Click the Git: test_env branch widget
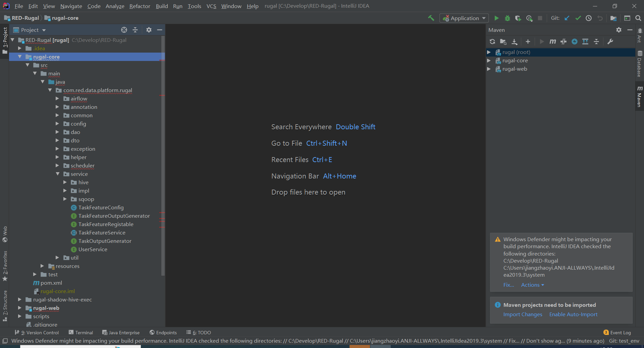Screen dimensions: 644x348 tap(624, 341)
